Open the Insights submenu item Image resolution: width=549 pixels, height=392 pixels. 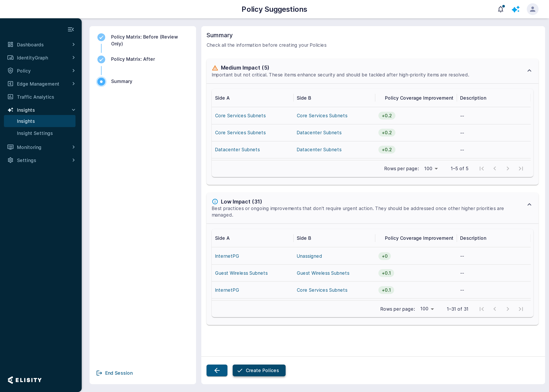(x=40, y=121)
